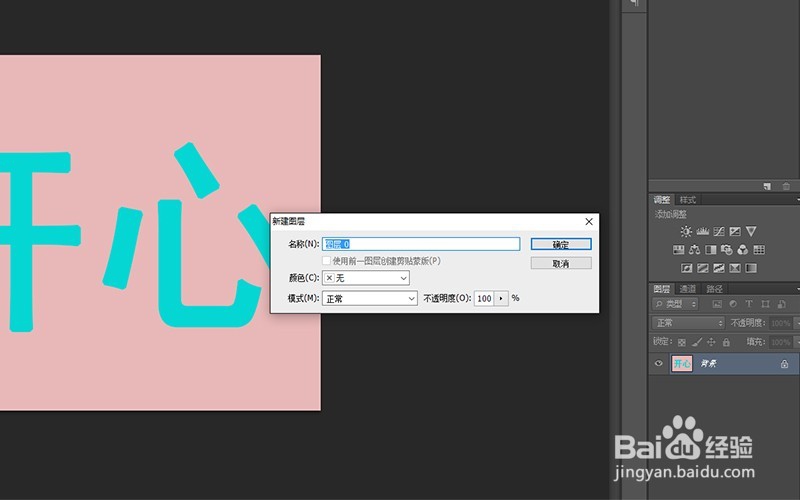The image size is (800, 500).
Task: Check 使用前一图层创建剪贴蒙版 checkbox
Action: pos(327,261)
